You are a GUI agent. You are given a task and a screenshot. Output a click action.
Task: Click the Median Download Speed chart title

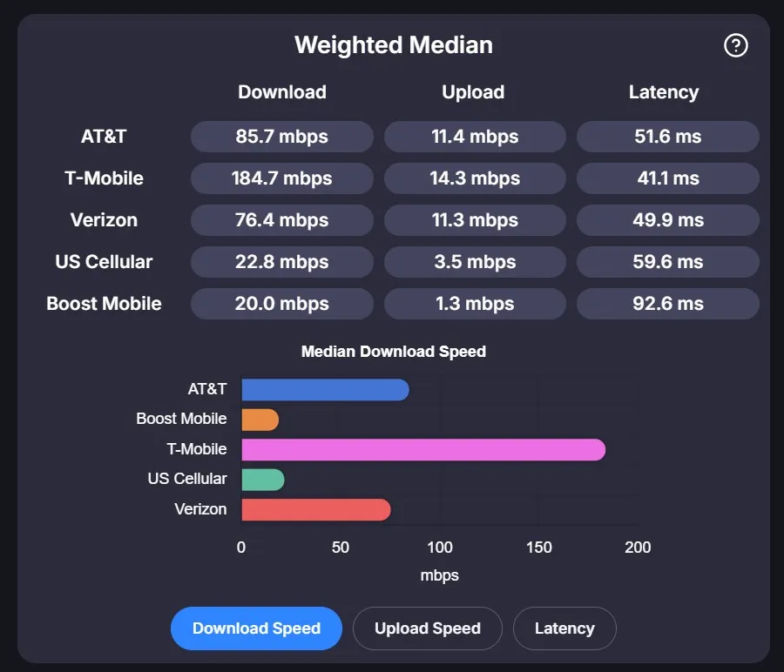point(394,352)
